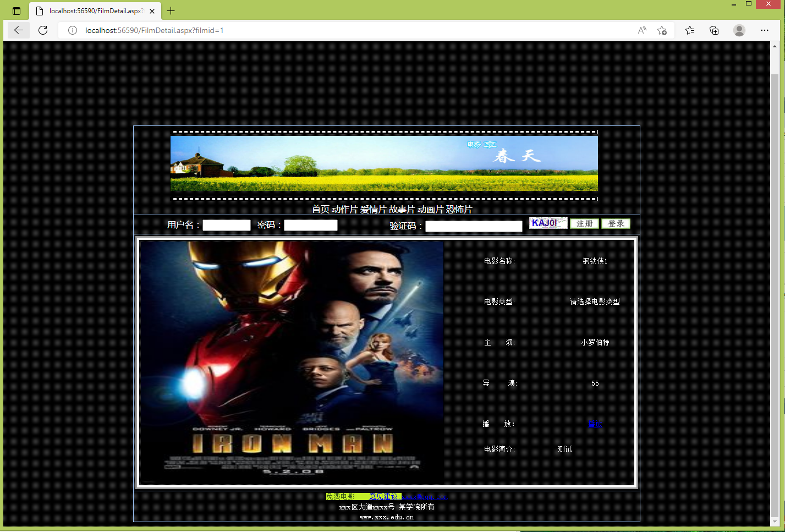The width and height of the screenshot is (785, 532).
Task: Open the Settings and more ellipsis menu
Action: [x=765, y=30]
